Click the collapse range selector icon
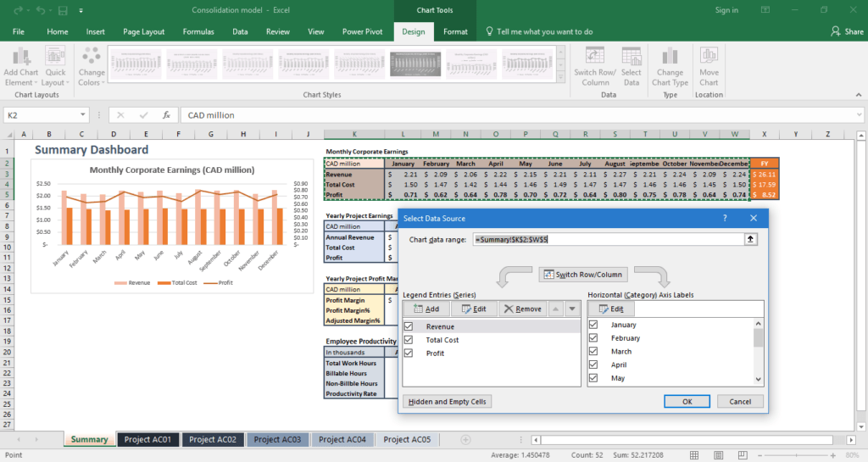Viewport: 868px width, 462px height. (x=750, y=240)
